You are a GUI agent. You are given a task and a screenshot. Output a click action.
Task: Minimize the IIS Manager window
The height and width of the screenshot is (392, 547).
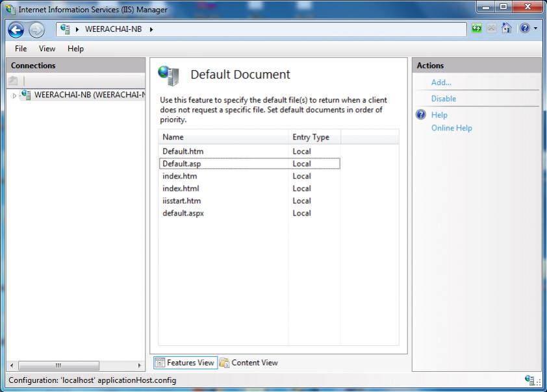pyautogui.click(x=486, y=6)
